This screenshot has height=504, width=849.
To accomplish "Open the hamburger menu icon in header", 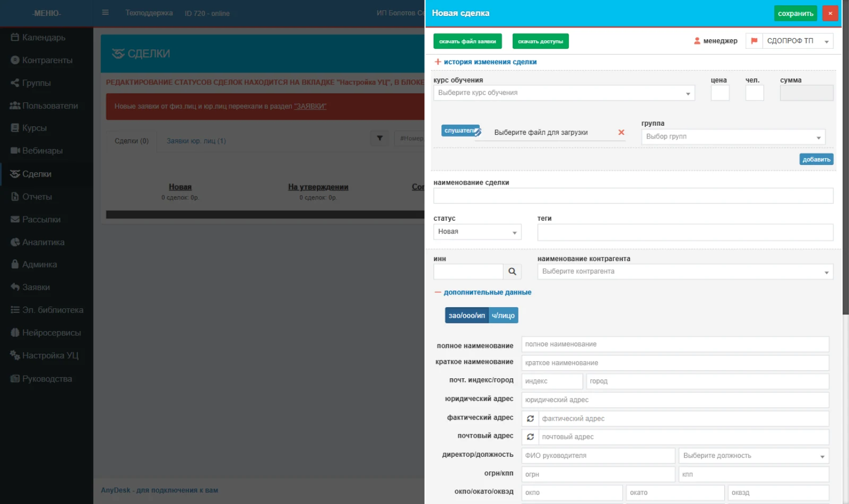I will click(105, 12).
